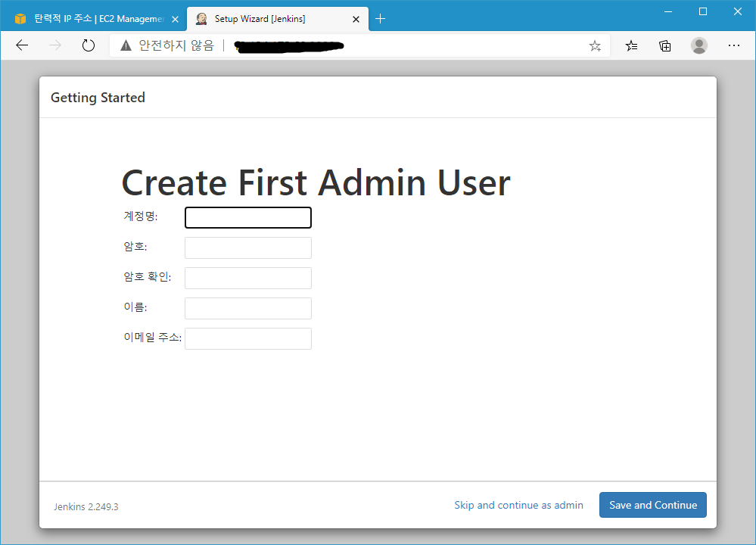Focus the 암호 password field

[247, 248]
